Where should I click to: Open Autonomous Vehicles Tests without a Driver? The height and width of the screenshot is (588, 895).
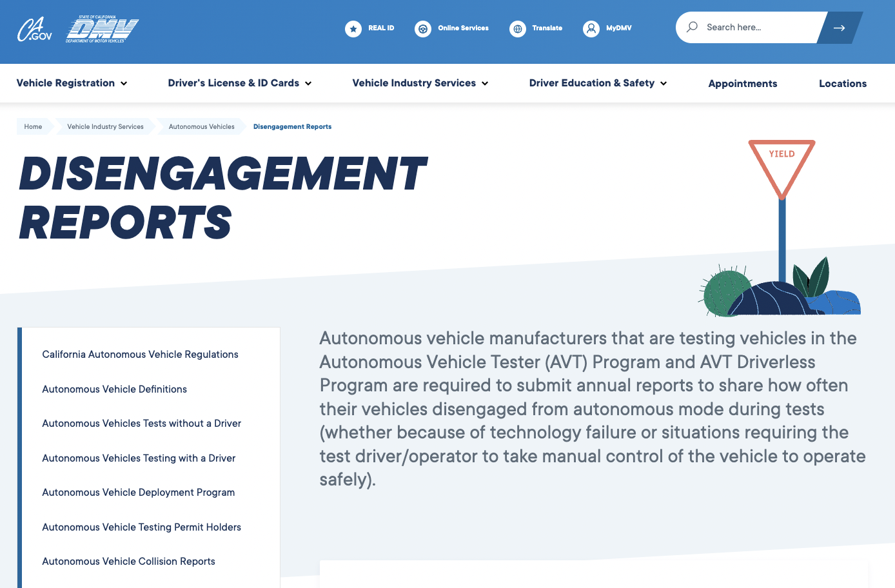pyautogui.click(x=141, y=424)
